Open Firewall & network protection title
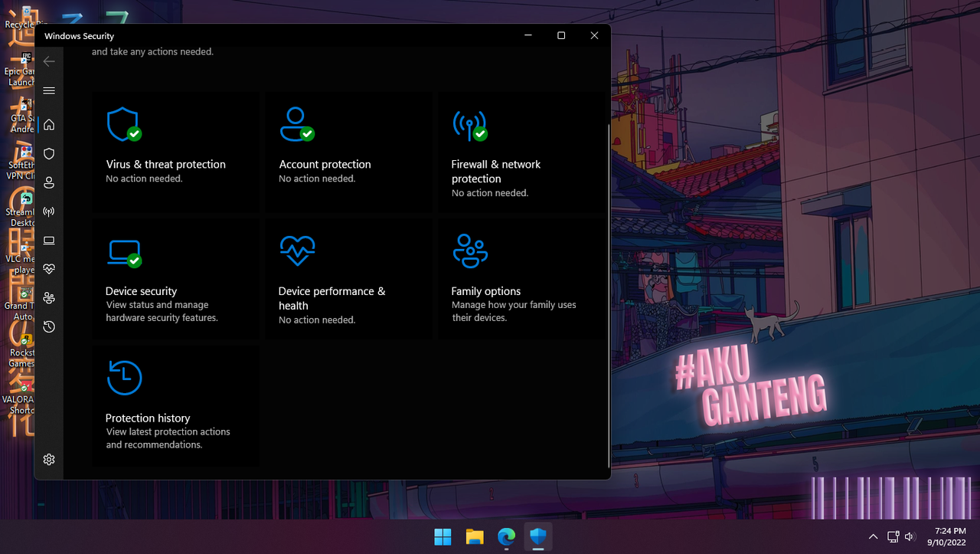The image size is (980, 554). tap(496, 172)
